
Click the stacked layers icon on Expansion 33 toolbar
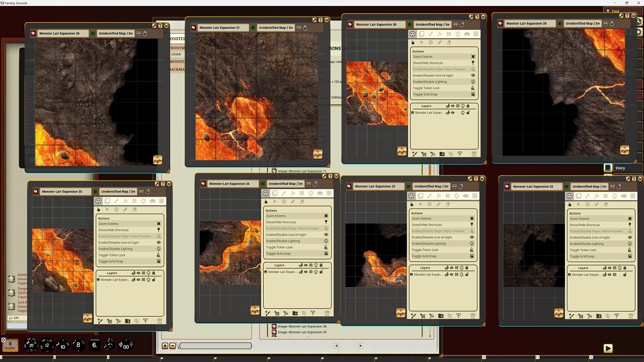click(x=421, y=196)
